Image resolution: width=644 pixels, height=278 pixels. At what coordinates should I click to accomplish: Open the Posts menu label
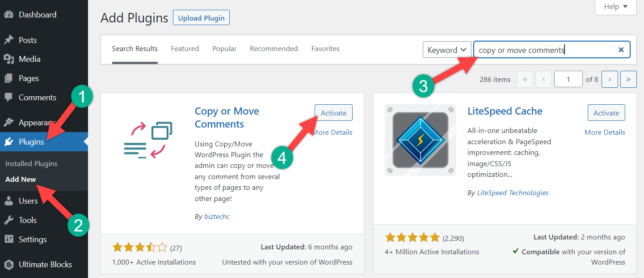pyautogui.click(x=28, y=40)
